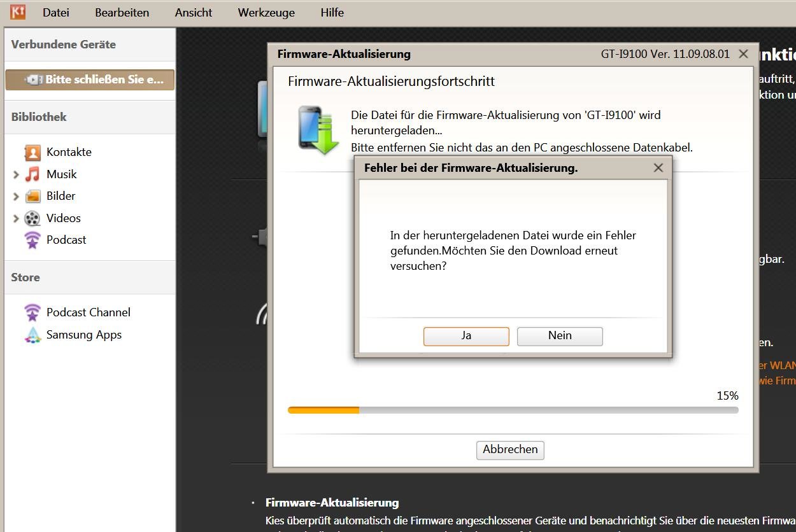This screenshot has width=796, height=532.
Task: Open the Werkzeuge menu
Action: [x=266, y=13]
